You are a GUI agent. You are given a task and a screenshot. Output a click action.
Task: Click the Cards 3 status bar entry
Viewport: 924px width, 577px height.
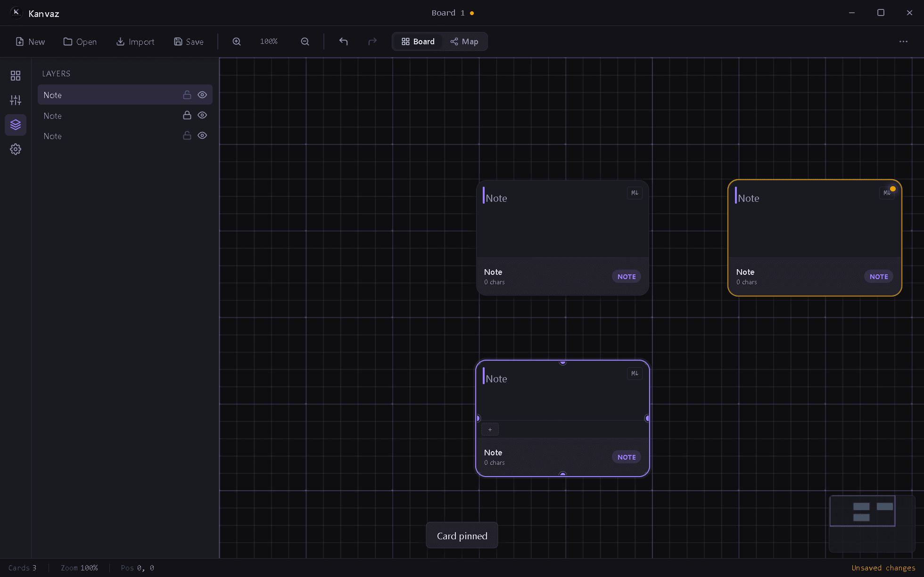tap(22, 568)
